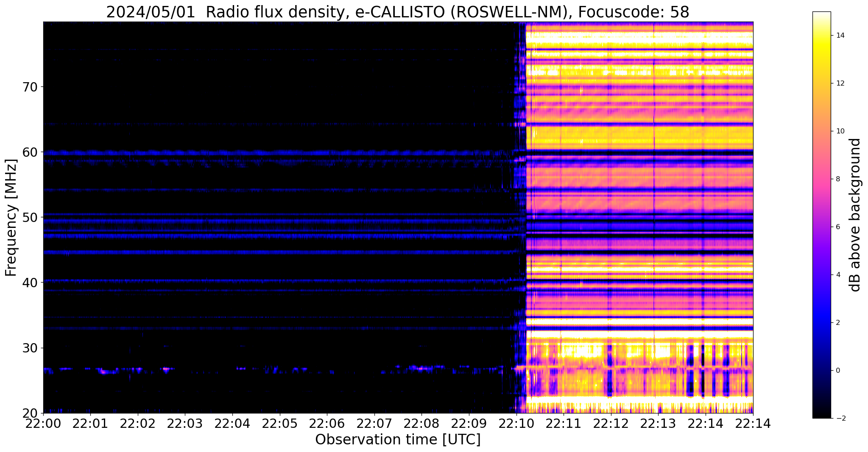Click the 22:02 time tick label

pos(138,423)
